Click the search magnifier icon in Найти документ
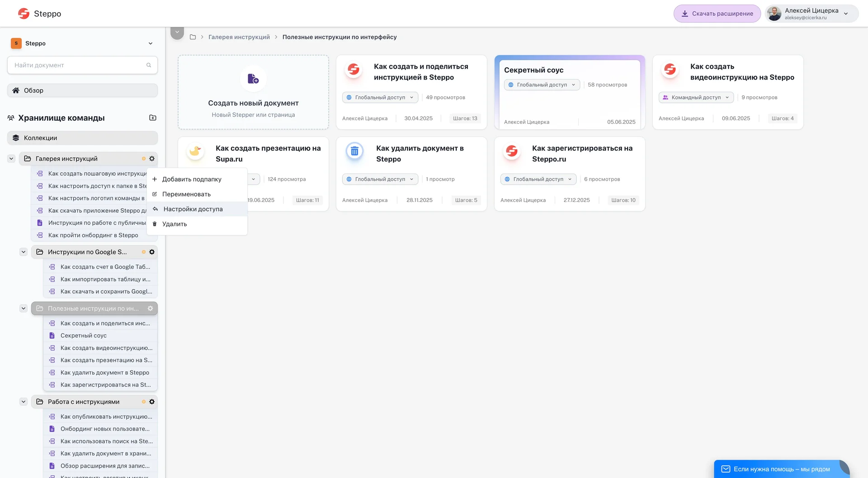 click(x=149, y=65)
